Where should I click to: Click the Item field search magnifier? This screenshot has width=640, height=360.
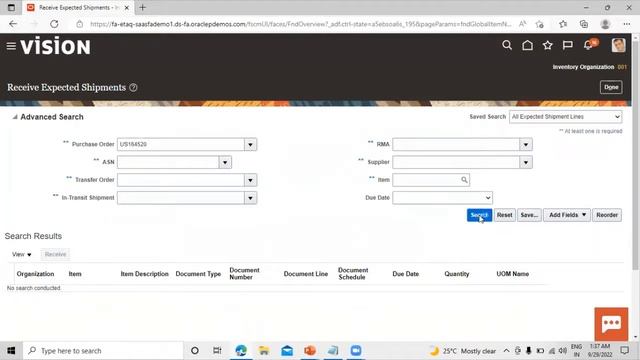point(464,180)
